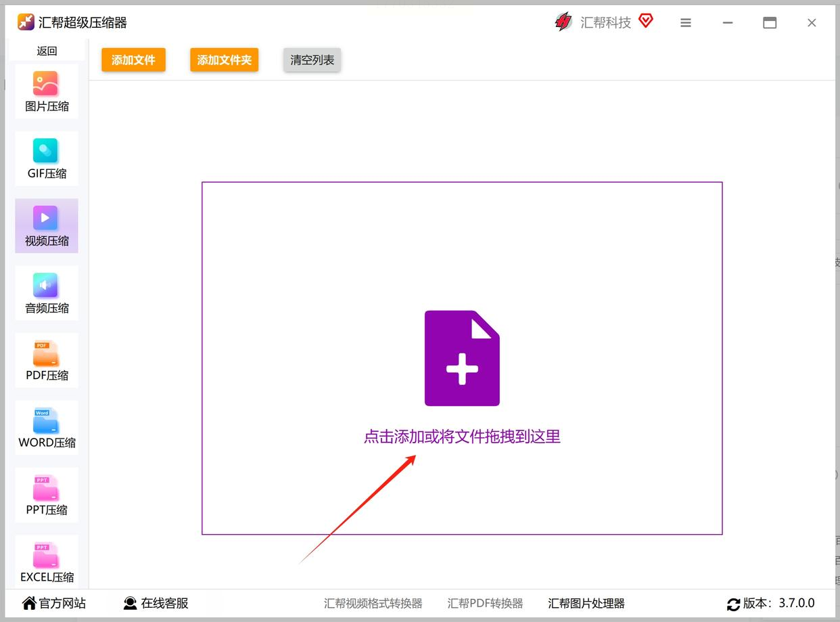The height and width of the screenshot is (622, 840).
Task: Open the EXCEL压缩 tool
Action: 47,562
